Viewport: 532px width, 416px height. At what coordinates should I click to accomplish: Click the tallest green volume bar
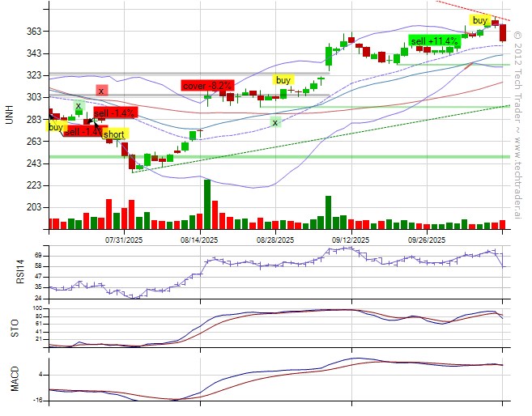click(x=207, y=204)
